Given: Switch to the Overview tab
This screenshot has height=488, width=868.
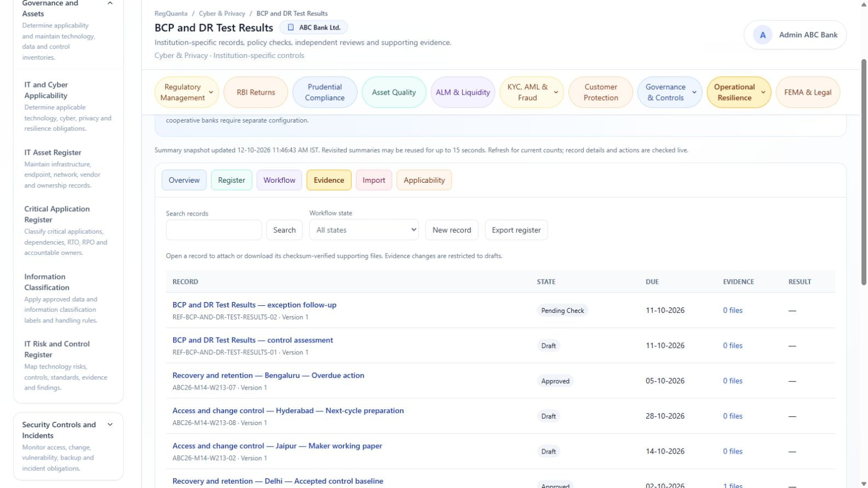Looking at the screenshot, I should coord(184,180).
